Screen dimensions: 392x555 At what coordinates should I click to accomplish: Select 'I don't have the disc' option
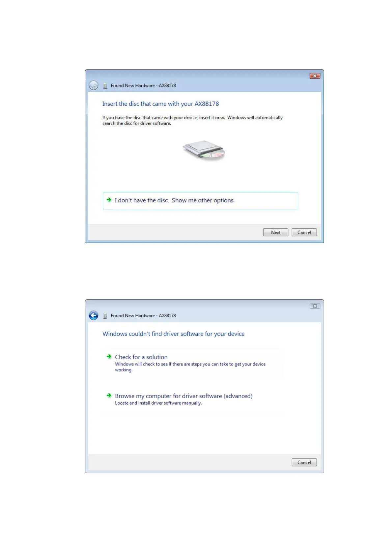[x=200, y=201]
